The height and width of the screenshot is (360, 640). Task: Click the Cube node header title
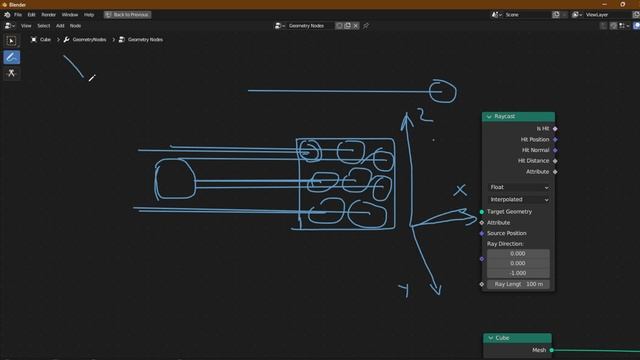click(502, 338)
